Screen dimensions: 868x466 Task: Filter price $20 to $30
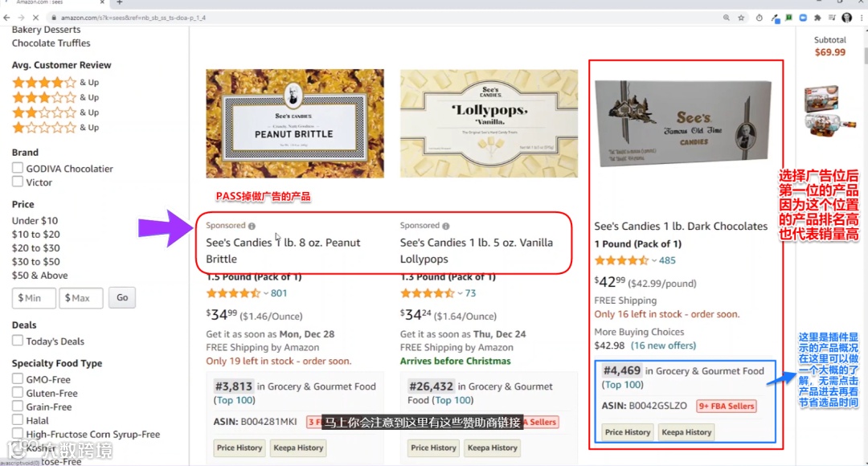(x=36, y=248)
